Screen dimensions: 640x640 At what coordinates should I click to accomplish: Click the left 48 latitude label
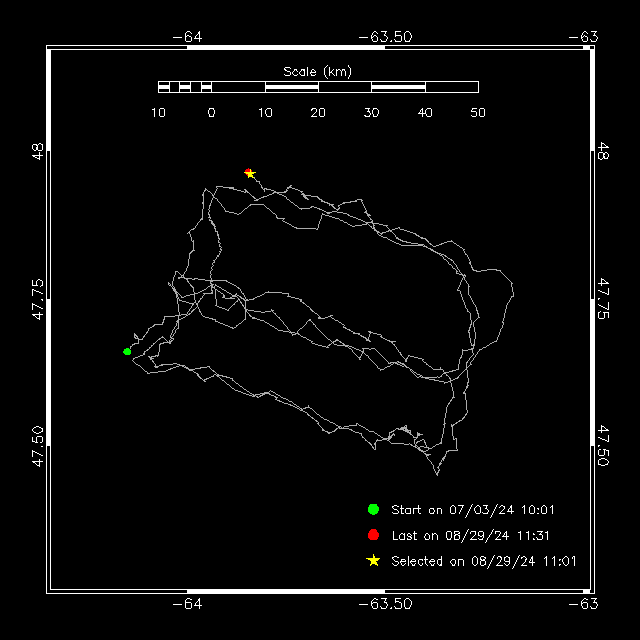click(38, 151)
